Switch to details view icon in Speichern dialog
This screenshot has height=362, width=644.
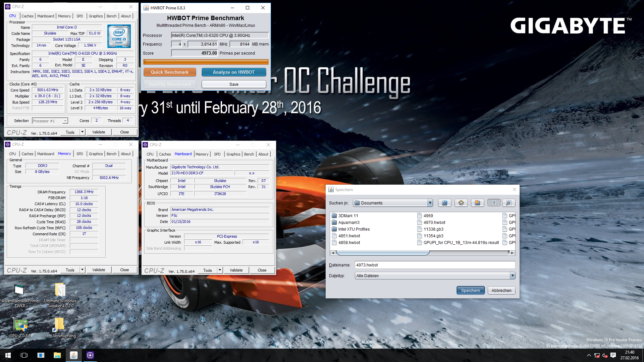508,203
